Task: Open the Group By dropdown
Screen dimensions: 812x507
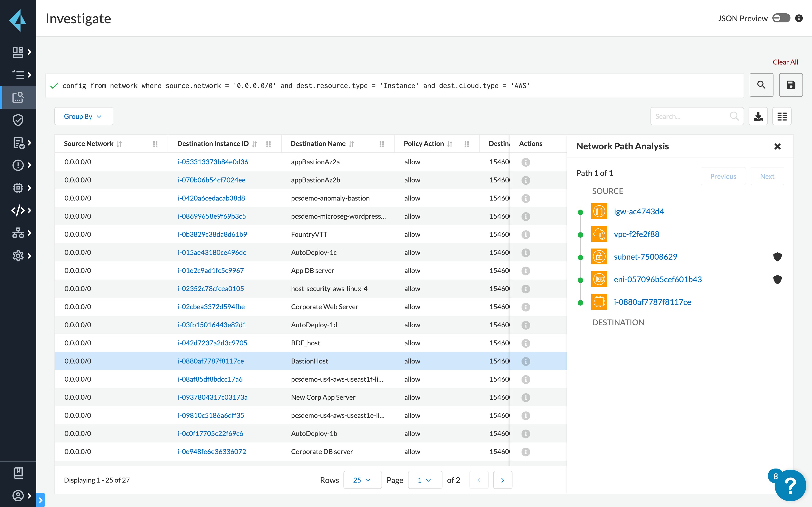Action: click(83, 116)
